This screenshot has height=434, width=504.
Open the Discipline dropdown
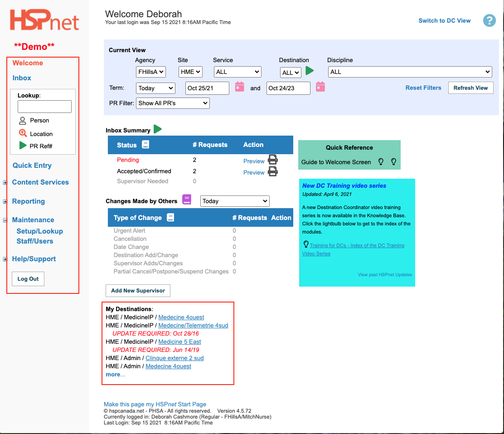pyautogui.click(x=410, y=72)
